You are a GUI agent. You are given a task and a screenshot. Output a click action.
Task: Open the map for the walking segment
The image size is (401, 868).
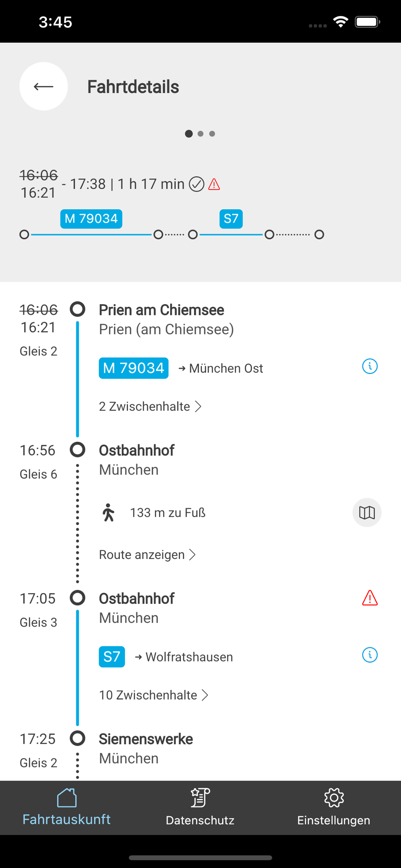(367, 513)
